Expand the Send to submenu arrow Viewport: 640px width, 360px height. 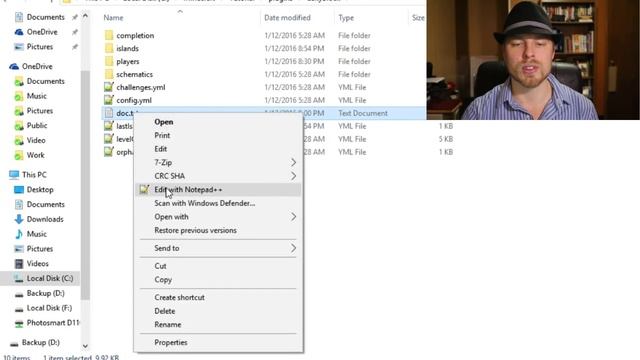pos(293,248)
